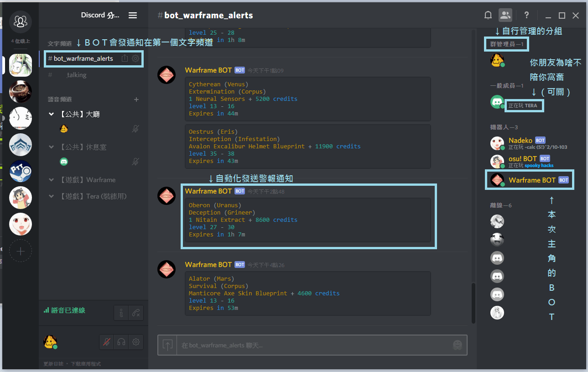Open the emoji picker

point(457,346)
